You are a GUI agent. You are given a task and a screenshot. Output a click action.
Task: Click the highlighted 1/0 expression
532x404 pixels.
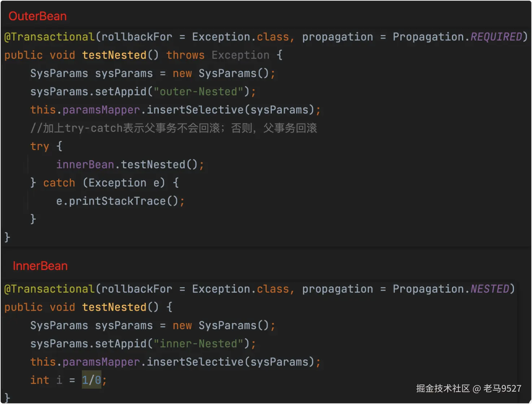point(92,380)
